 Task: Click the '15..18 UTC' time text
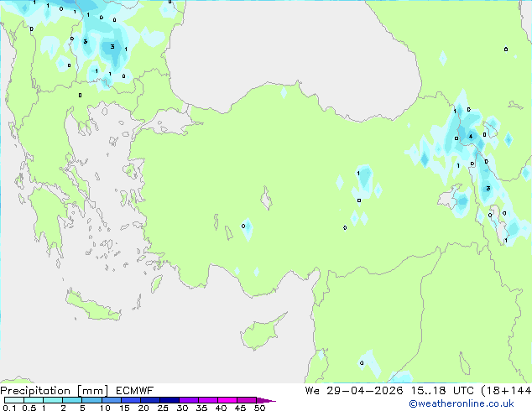point(442,391)
